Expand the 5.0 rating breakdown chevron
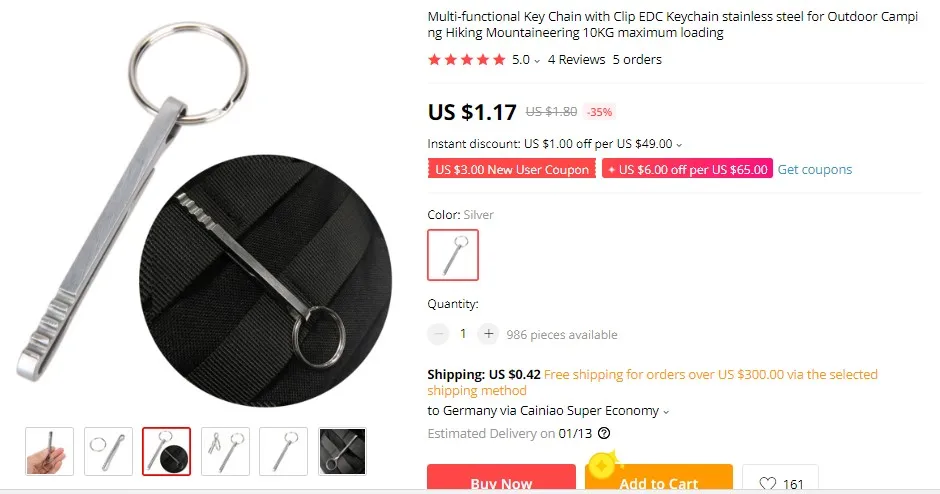 [537, 61]
